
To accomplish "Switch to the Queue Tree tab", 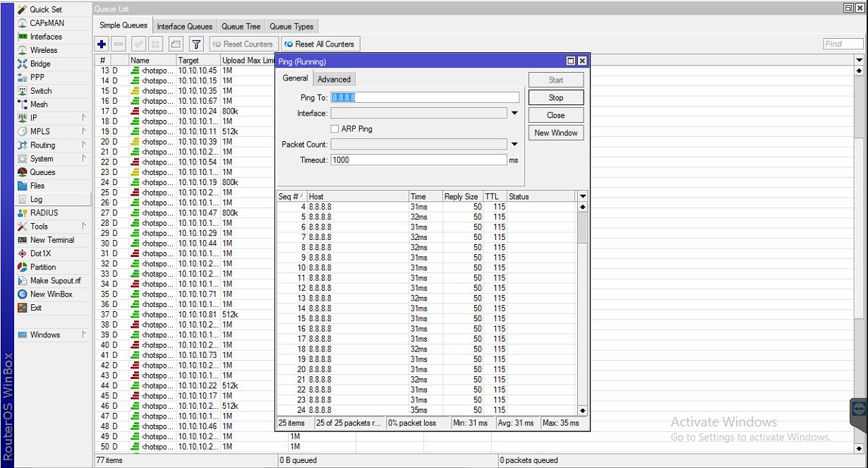I will pyautogui.click(x=241, y=27).
